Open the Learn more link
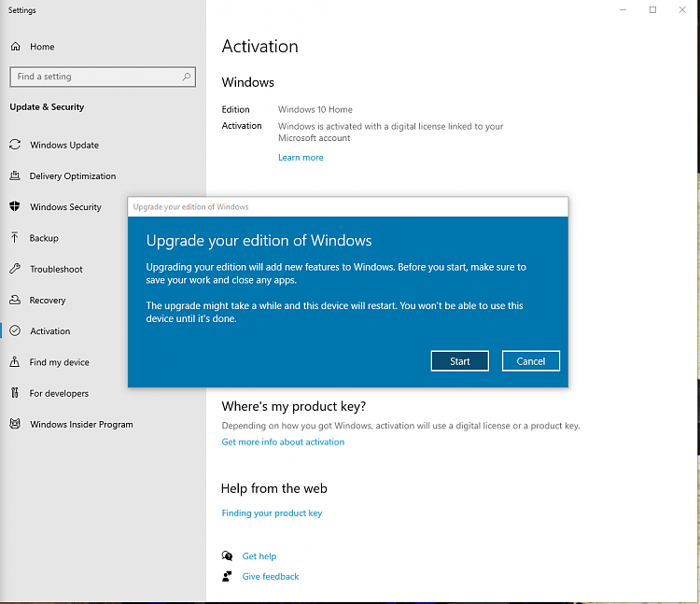700x604 pixels. click(x=301, y=157)
